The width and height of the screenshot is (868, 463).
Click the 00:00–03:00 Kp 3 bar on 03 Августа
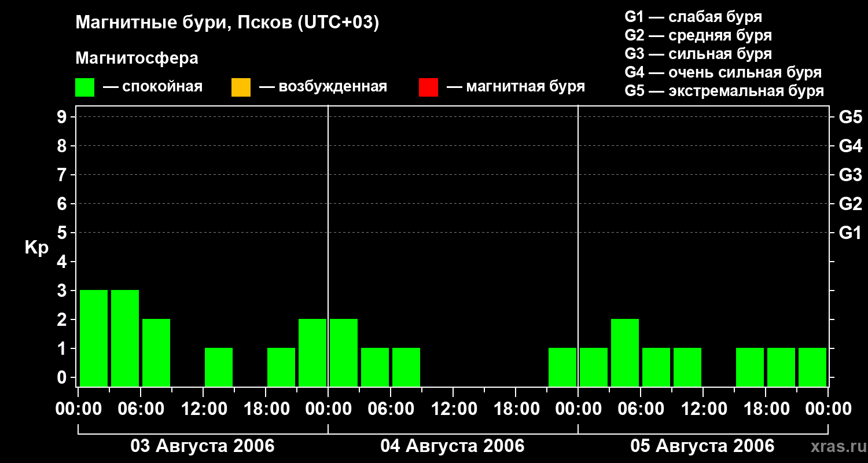click(94, 338)
